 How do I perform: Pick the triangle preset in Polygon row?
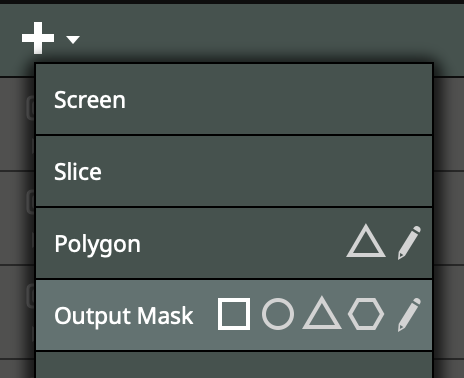coord(366,241)
